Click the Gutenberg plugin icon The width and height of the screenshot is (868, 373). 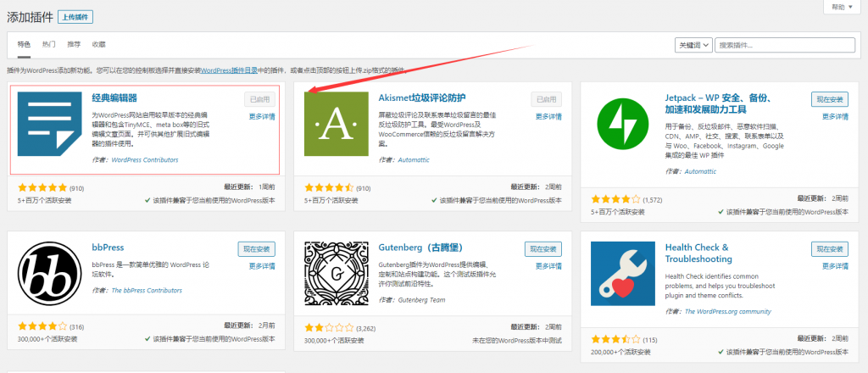[x=337, y=273]
